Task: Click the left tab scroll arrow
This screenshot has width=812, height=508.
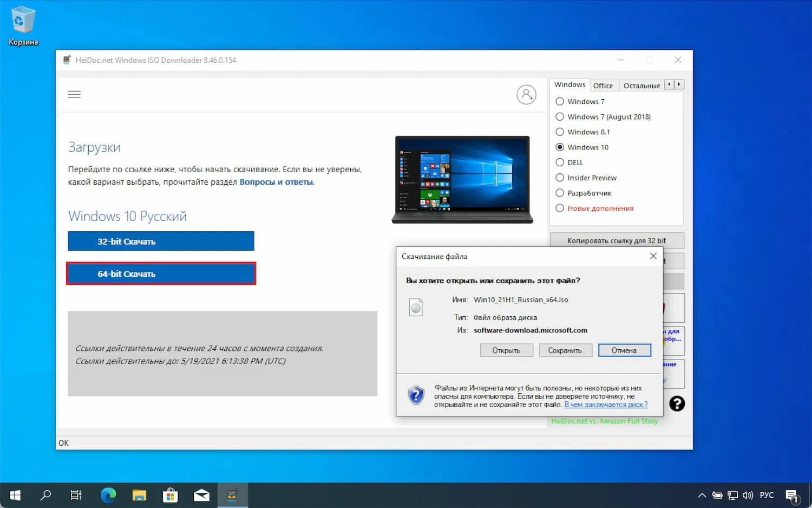Action: point(669,84)
